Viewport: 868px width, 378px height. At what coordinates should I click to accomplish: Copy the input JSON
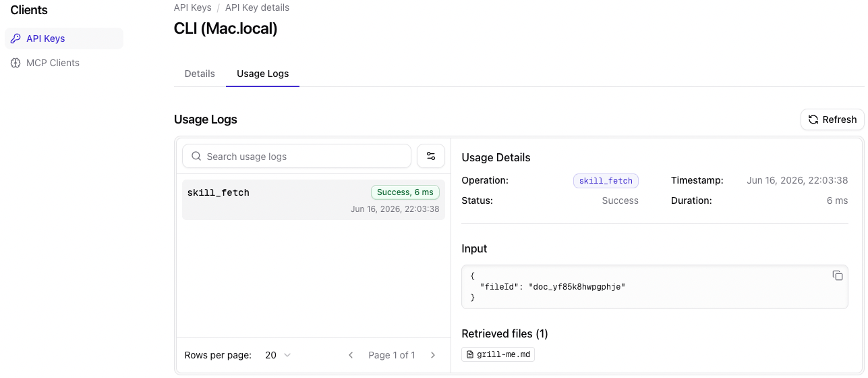coord(838,275)
